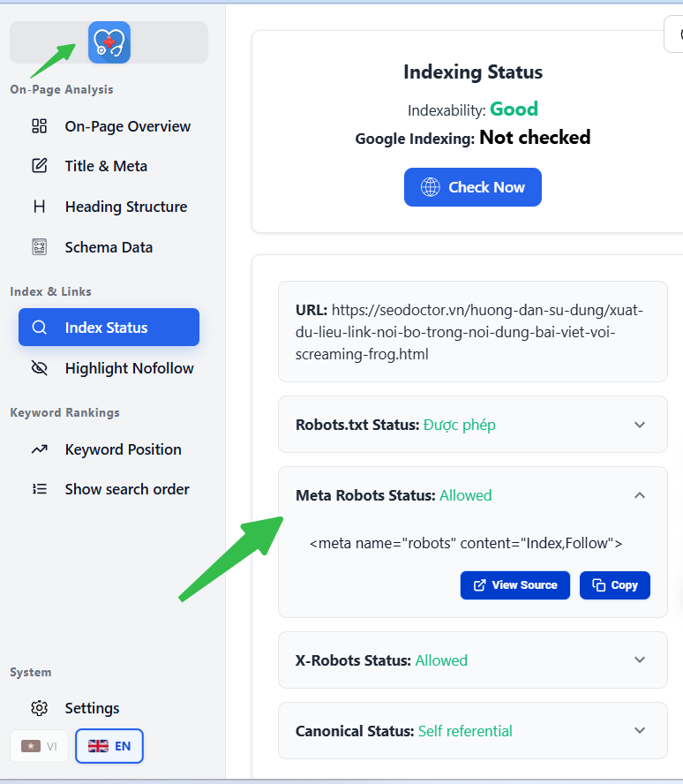Collapse the Meta Robots Status section
Image resolution: width=683 pixels, height=784 pixels.
click(640, 495)
